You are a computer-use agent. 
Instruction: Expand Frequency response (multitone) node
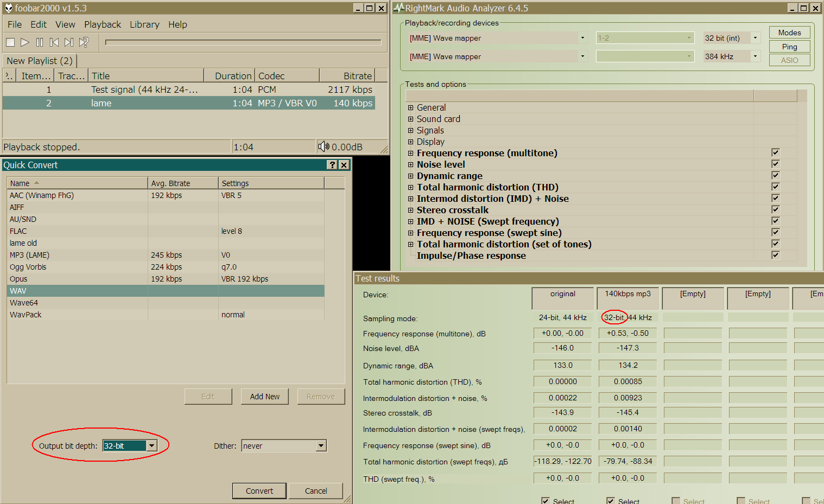(x=411, y=153)
